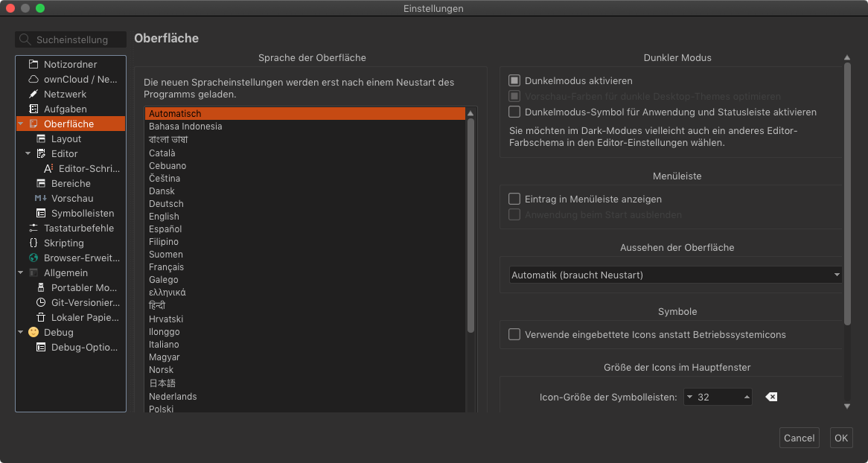Click the Debug smiley icon
Screen dimensions: 868x463
(33, 332)
